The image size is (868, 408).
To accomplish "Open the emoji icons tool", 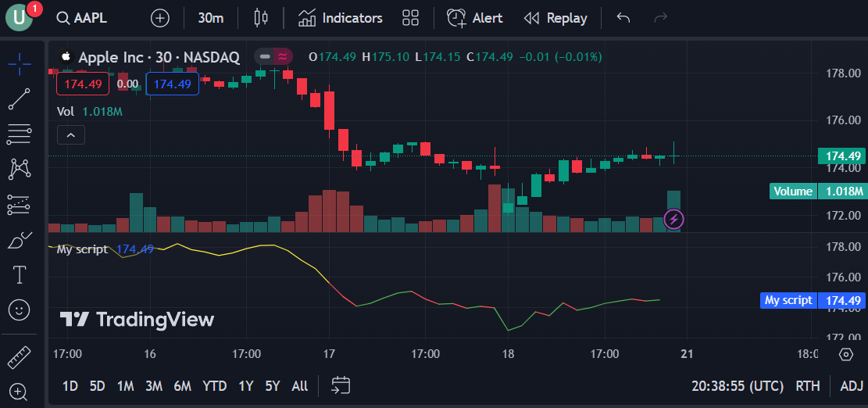I will pyautogui.click(x=20, y=310).
